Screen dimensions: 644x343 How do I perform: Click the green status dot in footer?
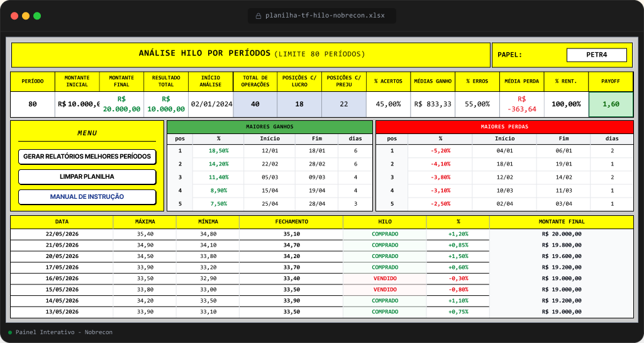[10, 332]
